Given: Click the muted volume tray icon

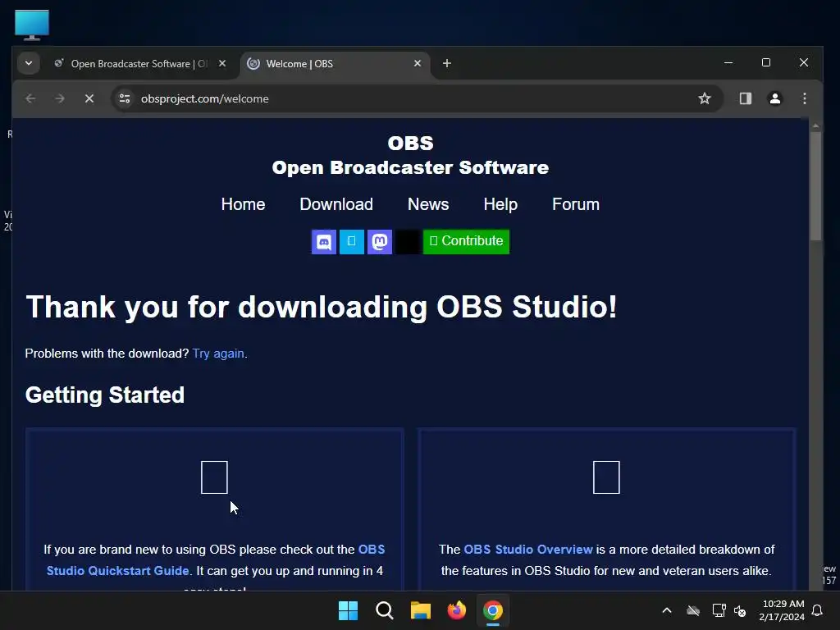Looking at the screenshot, I should coord(740,610).
